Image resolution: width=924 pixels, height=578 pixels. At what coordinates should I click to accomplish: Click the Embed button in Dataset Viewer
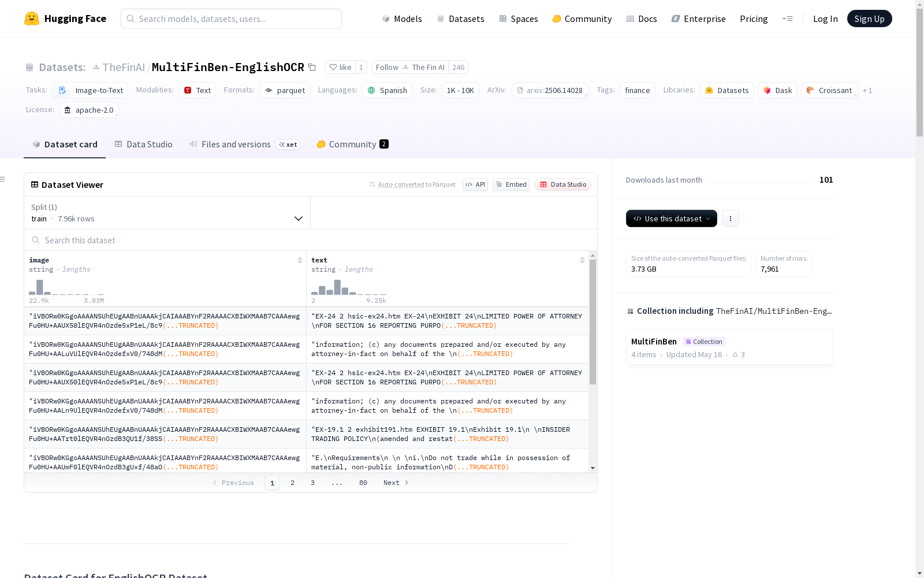[511, 184]
